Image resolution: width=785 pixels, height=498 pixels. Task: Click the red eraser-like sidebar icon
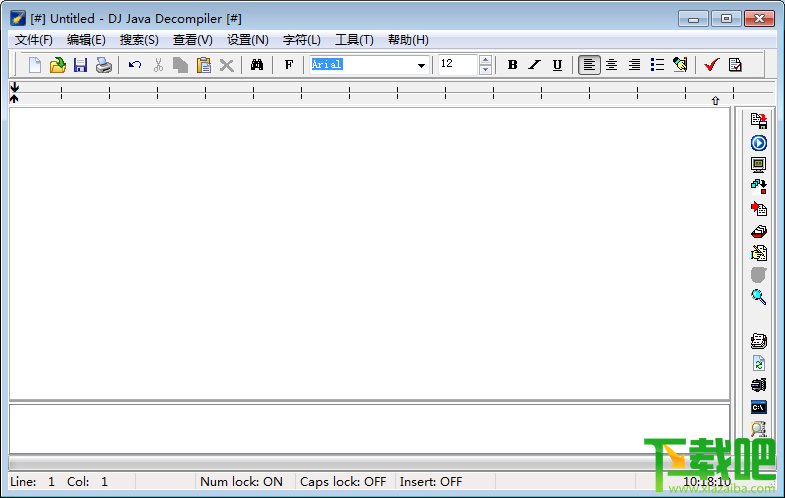tap(759, 231)
